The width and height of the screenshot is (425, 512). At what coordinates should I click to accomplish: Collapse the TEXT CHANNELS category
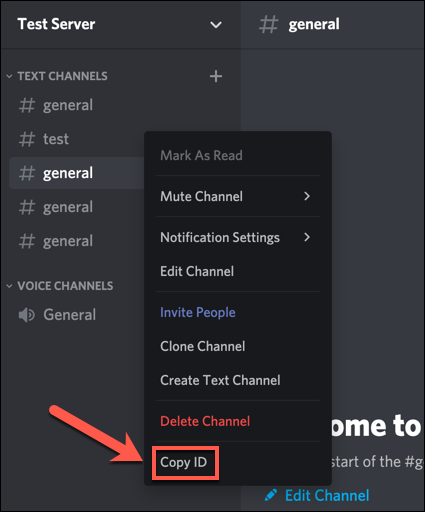[x=9, y=76]
